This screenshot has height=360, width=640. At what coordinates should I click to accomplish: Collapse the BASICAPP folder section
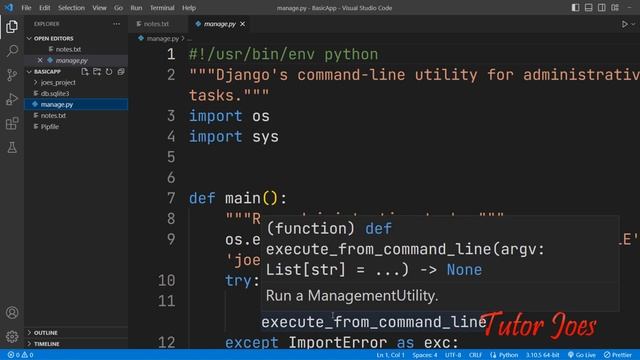(47, 72)
